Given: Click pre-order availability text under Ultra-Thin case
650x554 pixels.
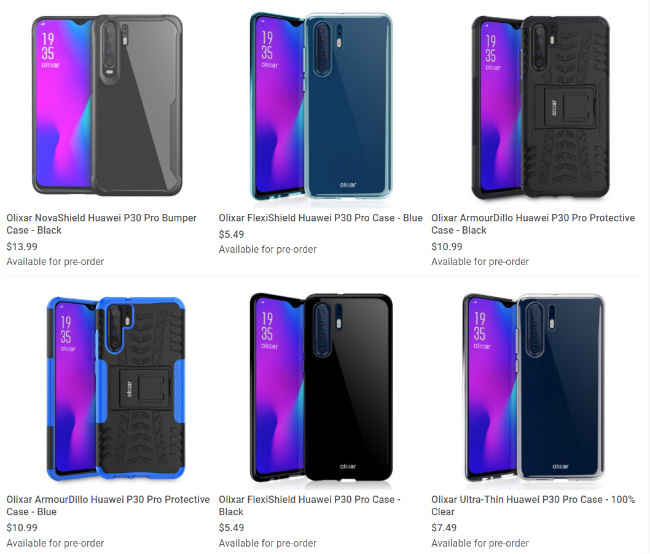Looking at the screenshot, I should tap(480, 543).
